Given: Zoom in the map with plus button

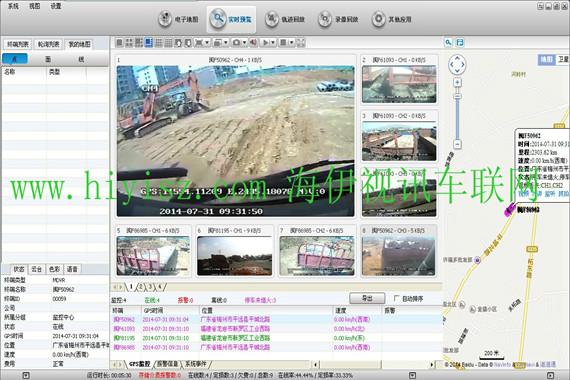Looking at the screenshot, I should point(458,83).
